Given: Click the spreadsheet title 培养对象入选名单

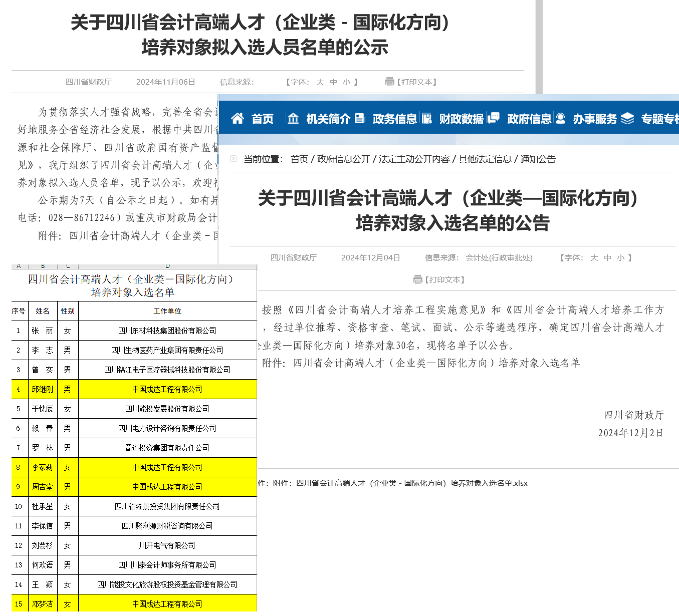Looking at the screenshot, I should (x=133, y=292).
